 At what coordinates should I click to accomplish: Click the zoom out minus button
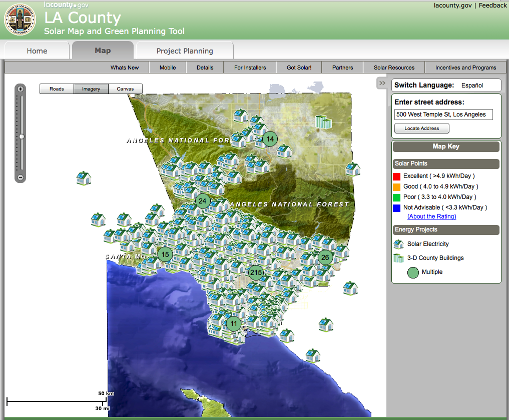coord(21,177)
